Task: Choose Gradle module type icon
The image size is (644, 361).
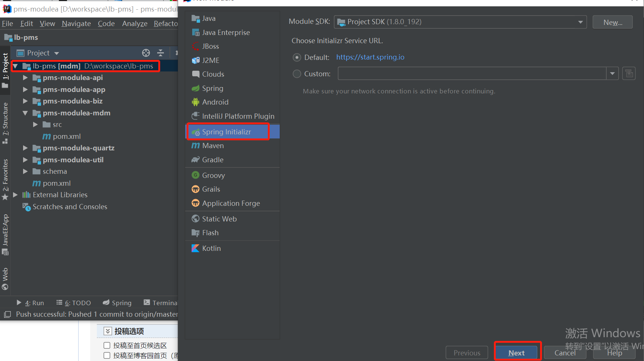Action: click(196, 160)
